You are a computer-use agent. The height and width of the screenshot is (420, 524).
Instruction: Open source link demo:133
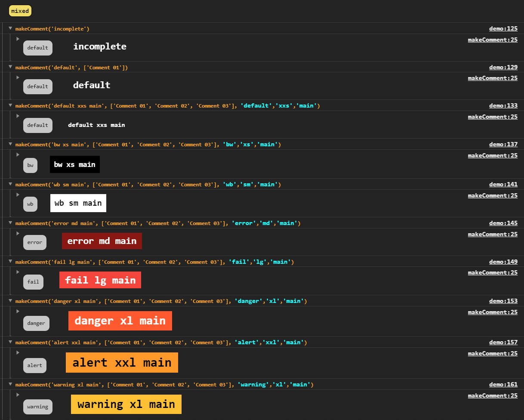(503, 105)
